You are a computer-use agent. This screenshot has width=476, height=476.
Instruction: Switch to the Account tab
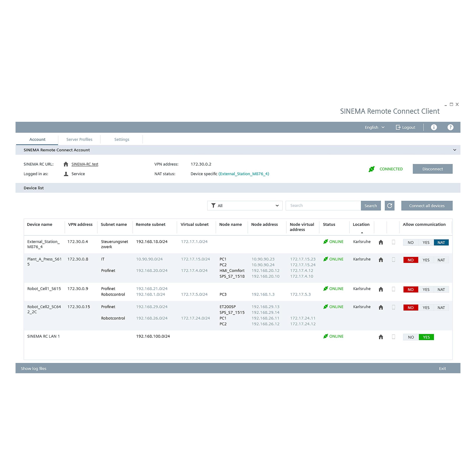pos(37,139)
